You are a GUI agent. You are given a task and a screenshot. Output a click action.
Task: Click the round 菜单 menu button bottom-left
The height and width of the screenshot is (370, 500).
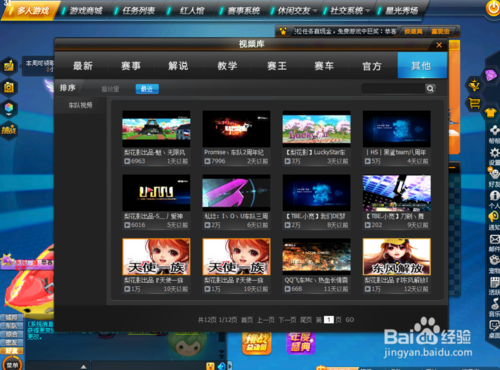point(12,364)
